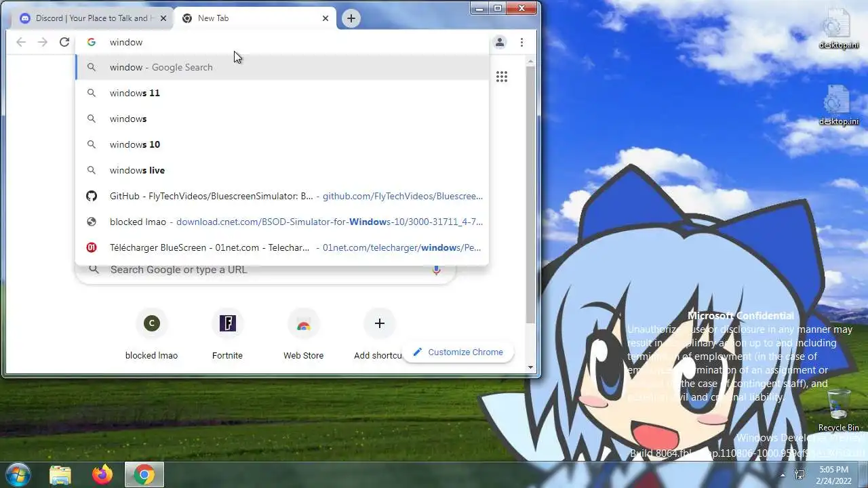The width and height of the screenshot is (868, 488).
Task: Open 'blocked lmao' download.cnet.com suggestion
Action: coord(282,222)
